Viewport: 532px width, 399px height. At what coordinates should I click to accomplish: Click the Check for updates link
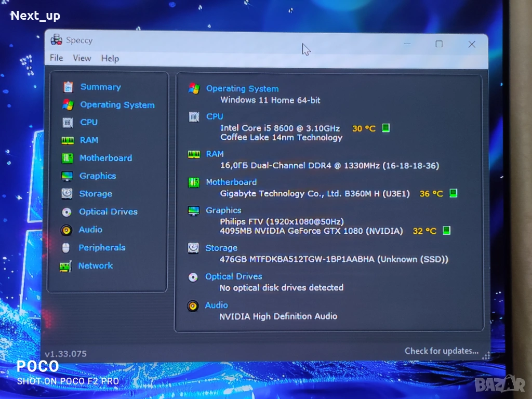coord(441,351)
